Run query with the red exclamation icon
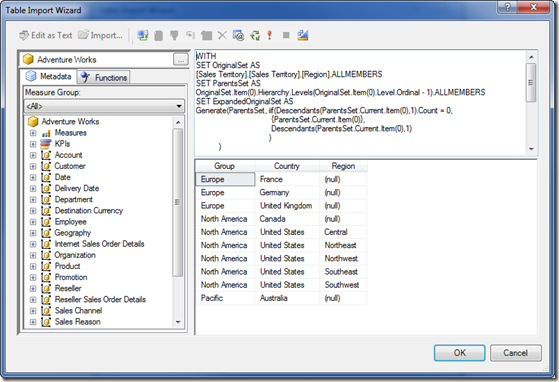The width and height of the screenshot is (559, 382). click(270, 35)
